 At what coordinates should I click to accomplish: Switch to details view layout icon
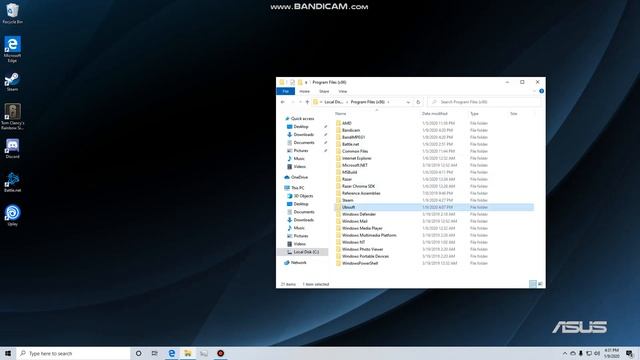click(533, 284)
